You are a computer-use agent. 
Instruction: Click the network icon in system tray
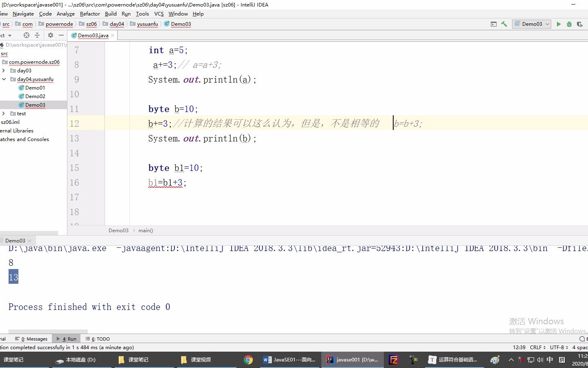pyautogui.click(x=530, y=360)
